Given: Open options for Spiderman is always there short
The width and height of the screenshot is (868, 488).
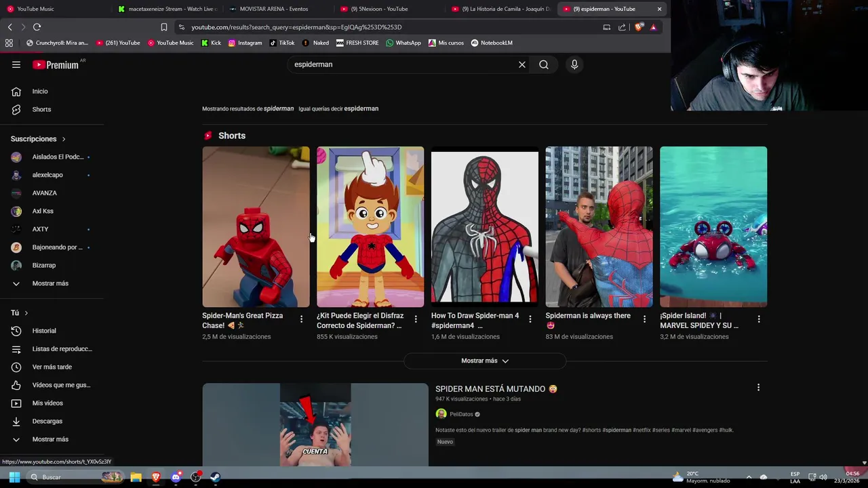Looking at the screenshot, I should pyautogui.click(x=645, y=319).
